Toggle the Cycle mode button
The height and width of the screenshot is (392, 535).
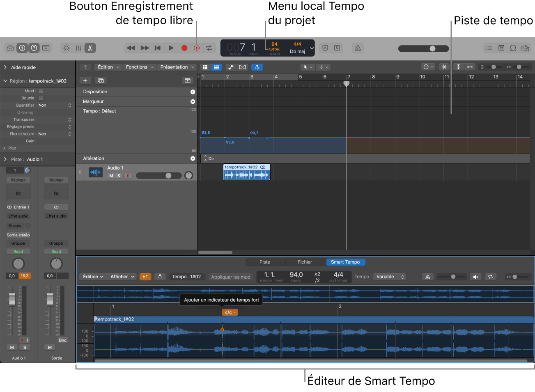pos(209,48)
